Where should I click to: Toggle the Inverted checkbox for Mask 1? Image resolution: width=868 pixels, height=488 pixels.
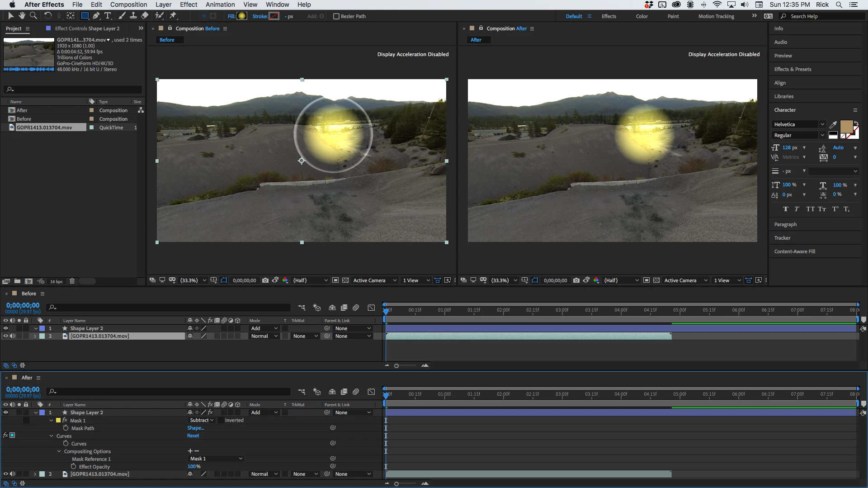[x=221, y=420]
